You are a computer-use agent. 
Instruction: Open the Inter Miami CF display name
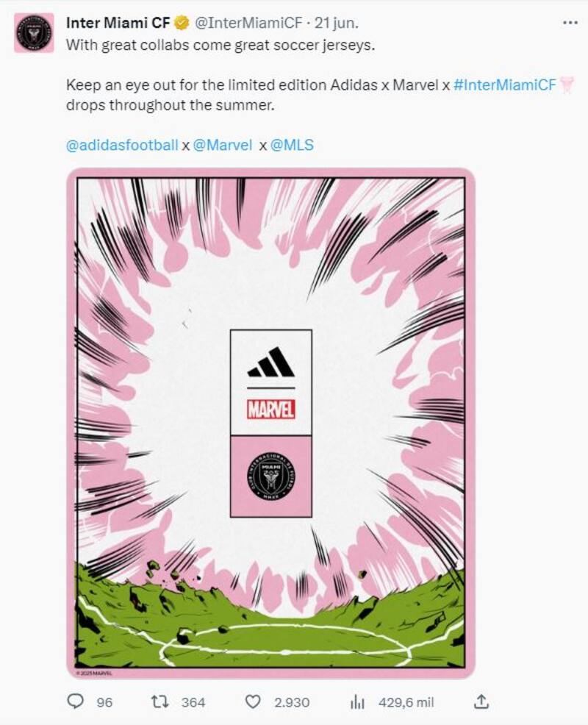pos(118,24)
